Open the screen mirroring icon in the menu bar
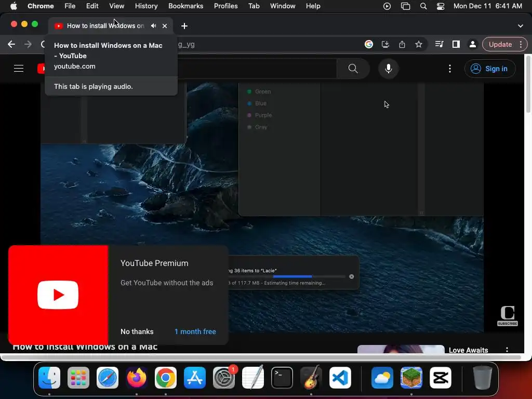 point(405,6)
